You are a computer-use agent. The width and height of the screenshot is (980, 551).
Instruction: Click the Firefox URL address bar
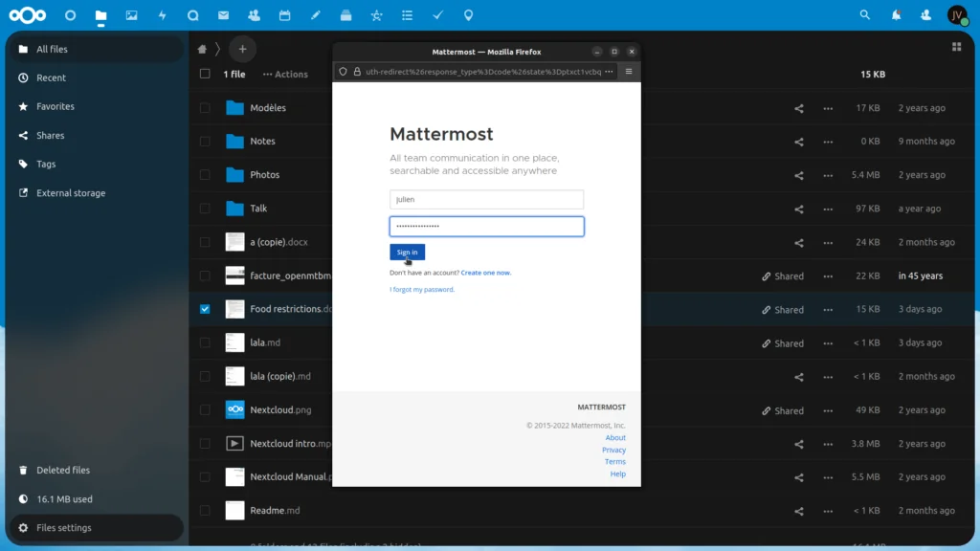(483, 71)
